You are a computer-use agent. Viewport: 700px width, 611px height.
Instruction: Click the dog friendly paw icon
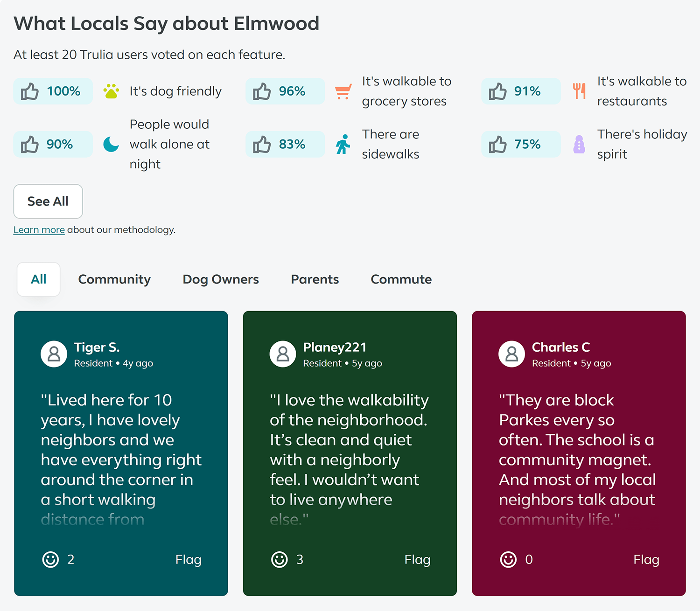tap(111, 91)
